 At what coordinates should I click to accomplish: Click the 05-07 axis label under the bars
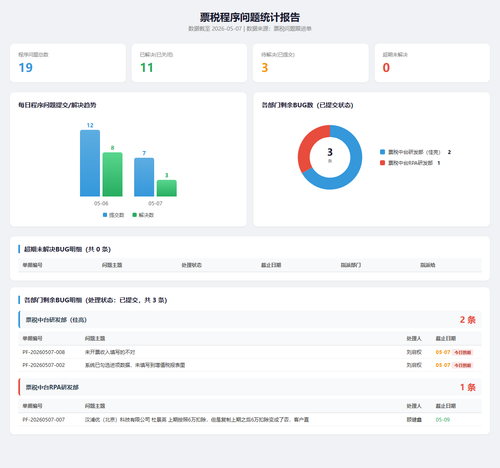(x=155, y=203)
